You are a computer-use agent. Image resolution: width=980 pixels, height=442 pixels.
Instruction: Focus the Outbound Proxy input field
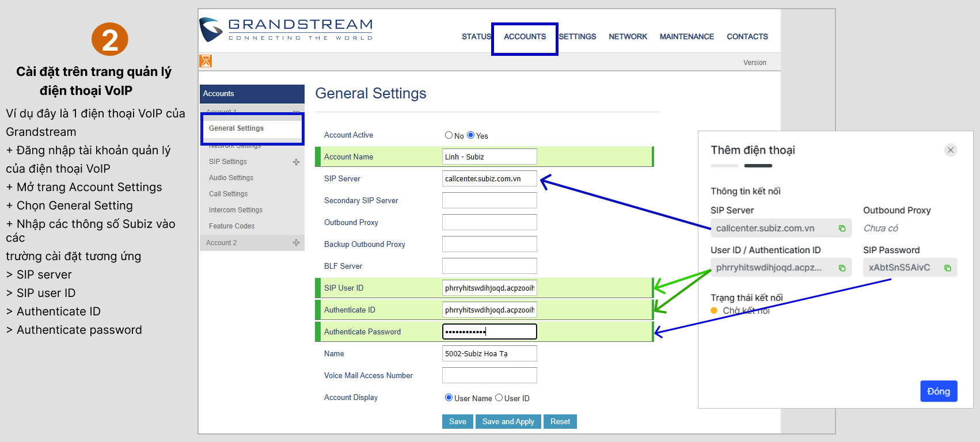489,222
